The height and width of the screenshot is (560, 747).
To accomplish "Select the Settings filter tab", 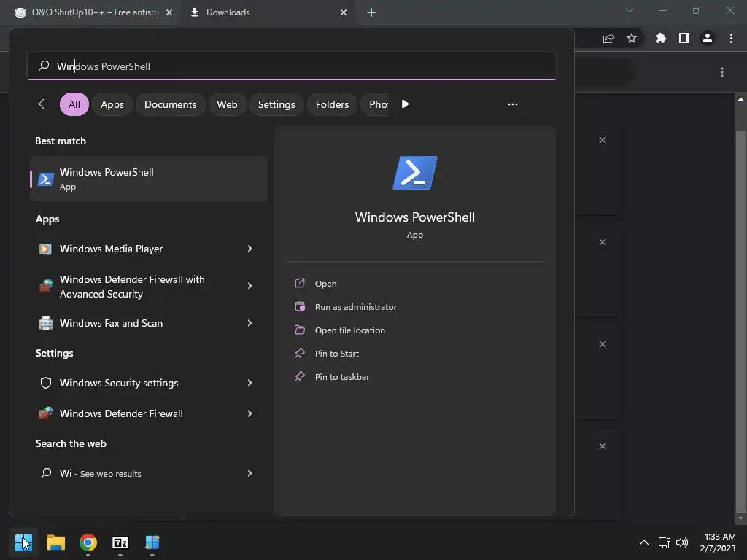I will [x=276, y=104].
